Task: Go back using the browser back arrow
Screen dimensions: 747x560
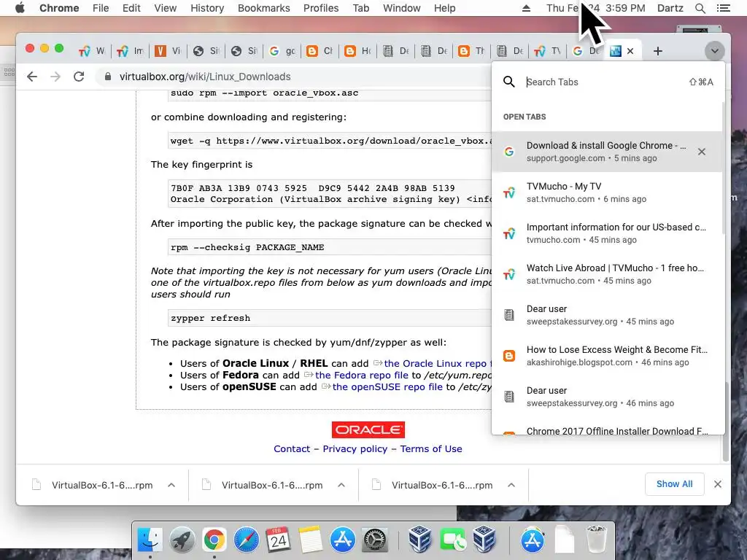Action: (32, 77)
